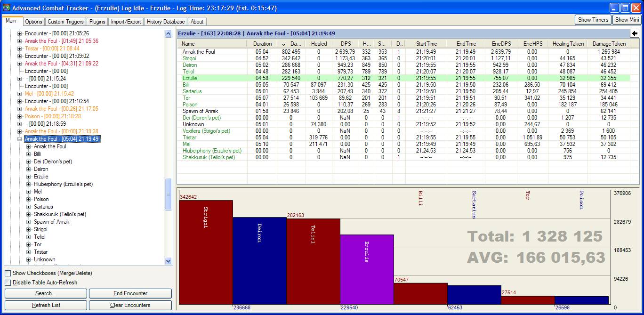
Task: Click Teliol's dark red graph bar
Action: click(x=313, y=261)
